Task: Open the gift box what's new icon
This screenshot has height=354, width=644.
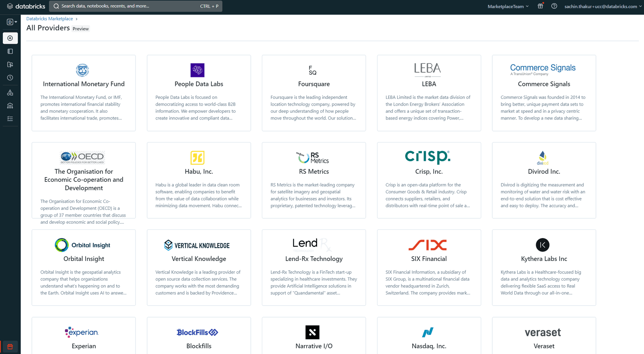Action: pos(540,6)
